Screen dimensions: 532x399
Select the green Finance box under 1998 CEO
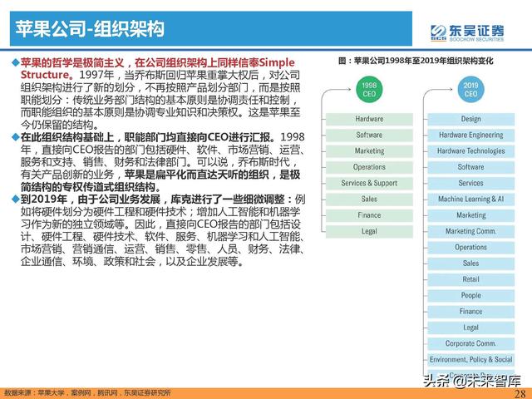coord(369,215)
